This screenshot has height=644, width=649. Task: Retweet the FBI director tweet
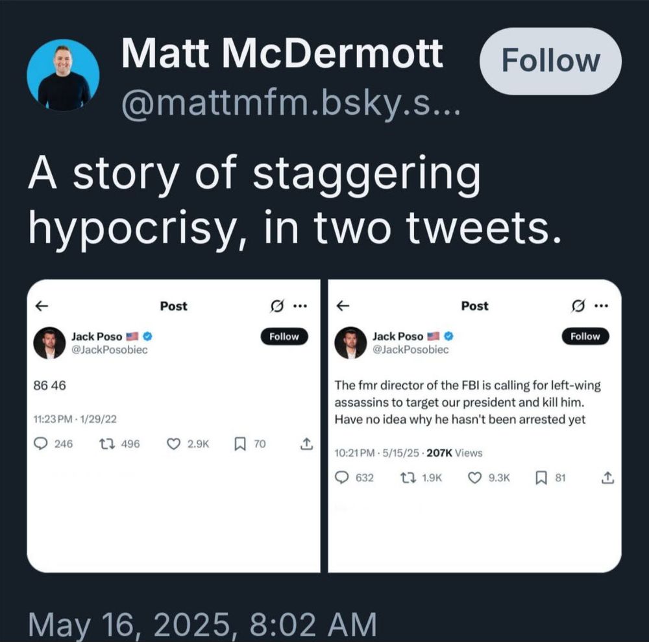click(407, 477)
